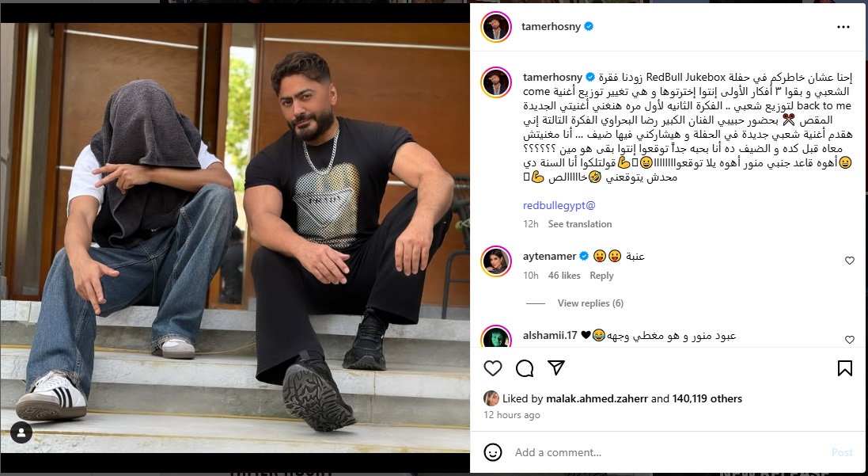Open comments via speech bubble icon
Viewport: 868px width, 476px height.
(525, 368)
